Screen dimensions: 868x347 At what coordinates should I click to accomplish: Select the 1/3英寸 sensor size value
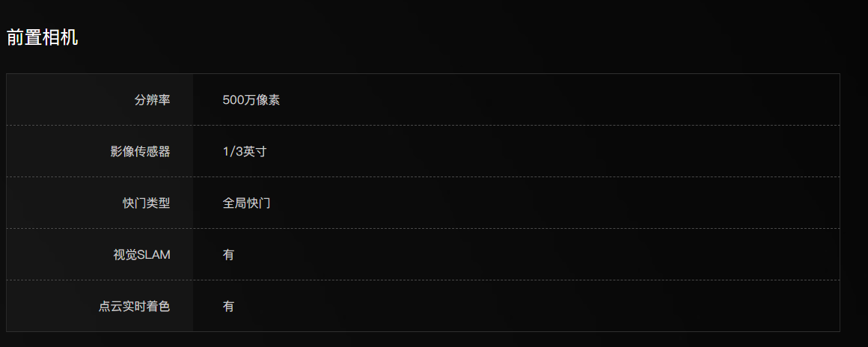pos(244,152)
